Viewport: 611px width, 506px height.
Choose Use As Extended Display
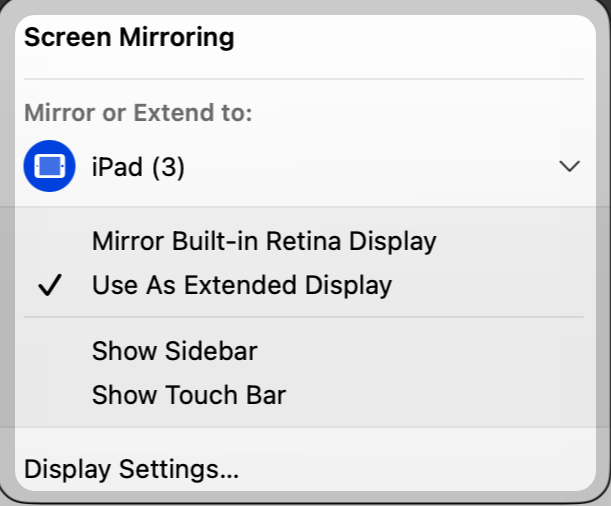pos(241,286)
